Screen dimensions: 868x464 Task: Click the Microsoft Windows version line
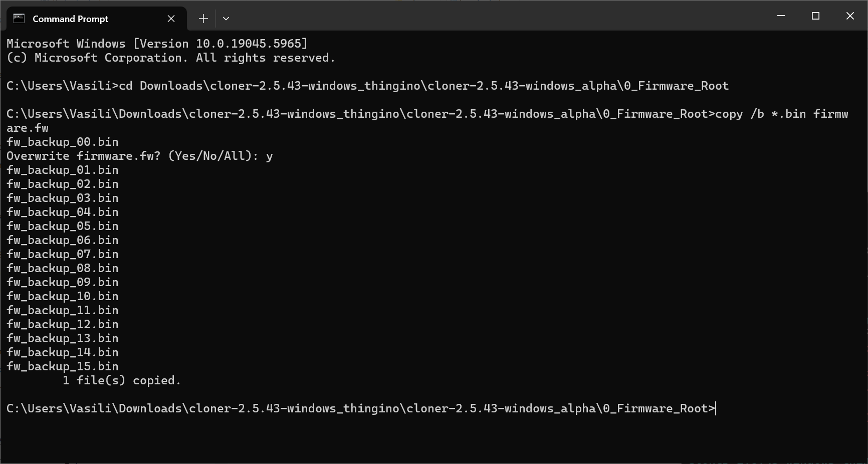click(157, 44)
